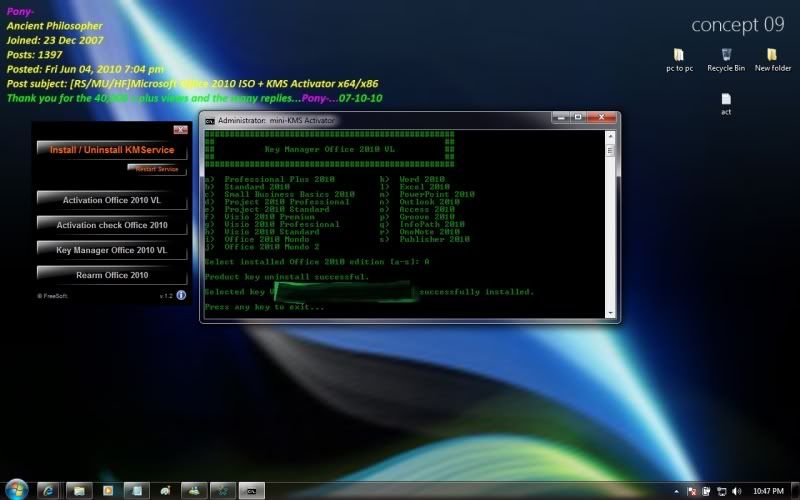The image size is (800, 500).
Task: Open Windows Media Player taskbar icon
Action: 108,491
